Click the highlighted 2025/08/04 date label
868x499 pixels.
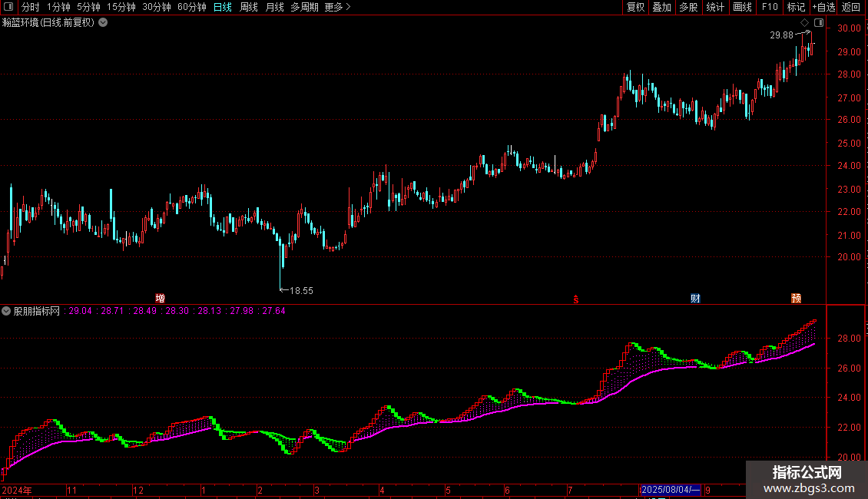(670, 490)
